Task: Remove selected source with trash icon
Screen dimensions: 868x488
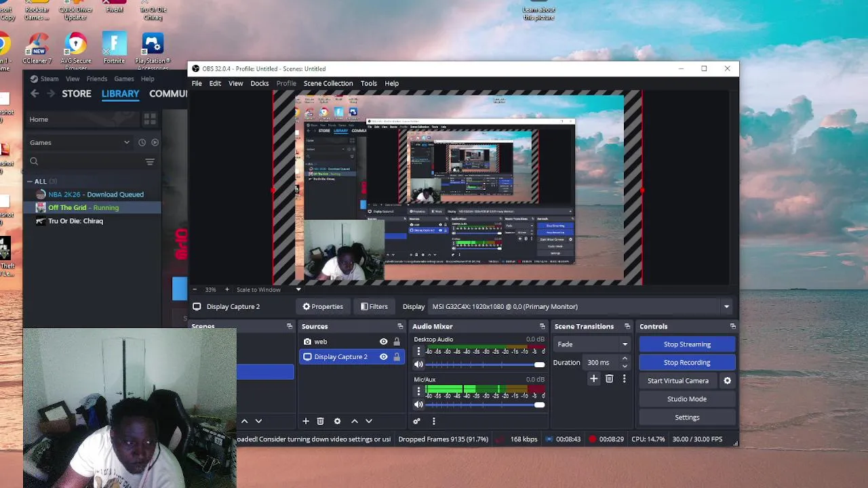Action: (321, 421)
